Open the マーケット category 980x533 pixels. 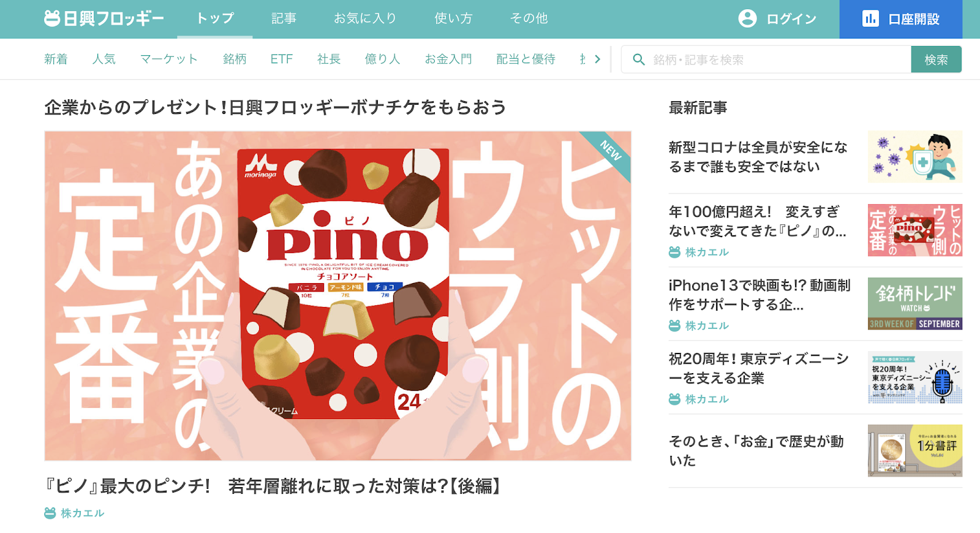tap(169, 59)
